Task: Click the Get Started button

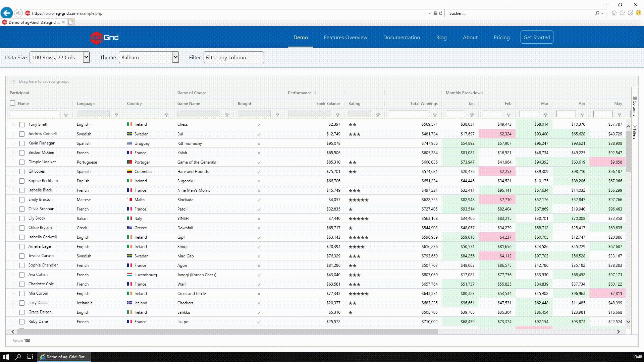Action: [537, 38]
